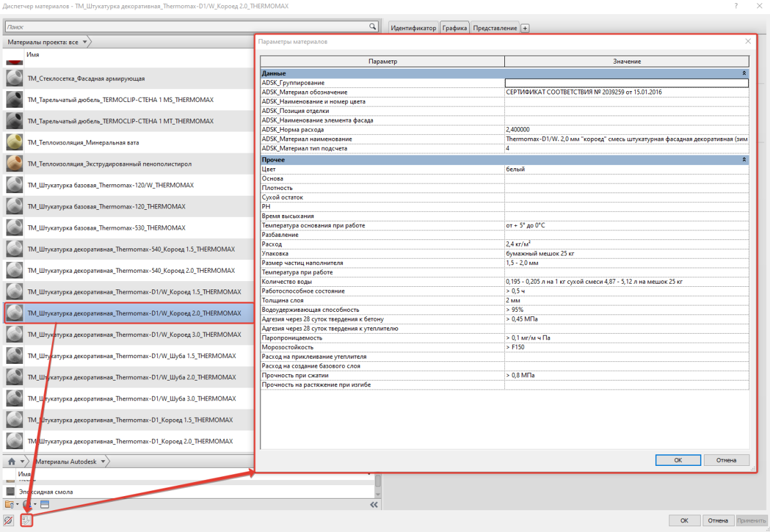Viewport: 770px width, 532px height.
Task: Switch to the Идентификатор tab
Action: click(x=413, y=28)
